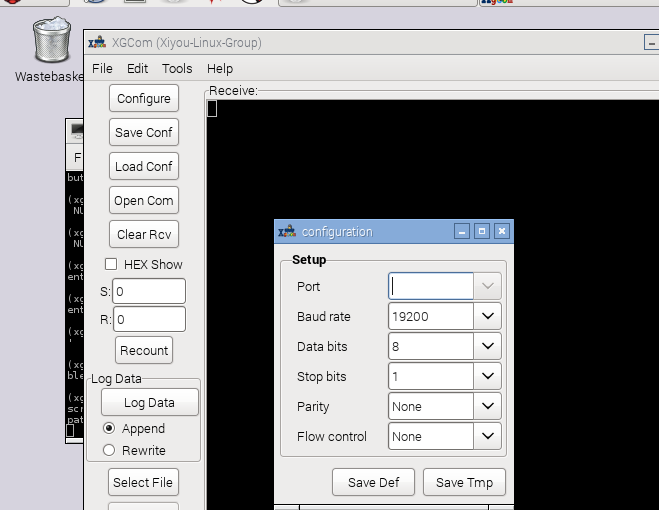Click the Data bits field showing 8
This screenshot has width=659, height=510.
[431, 346]
